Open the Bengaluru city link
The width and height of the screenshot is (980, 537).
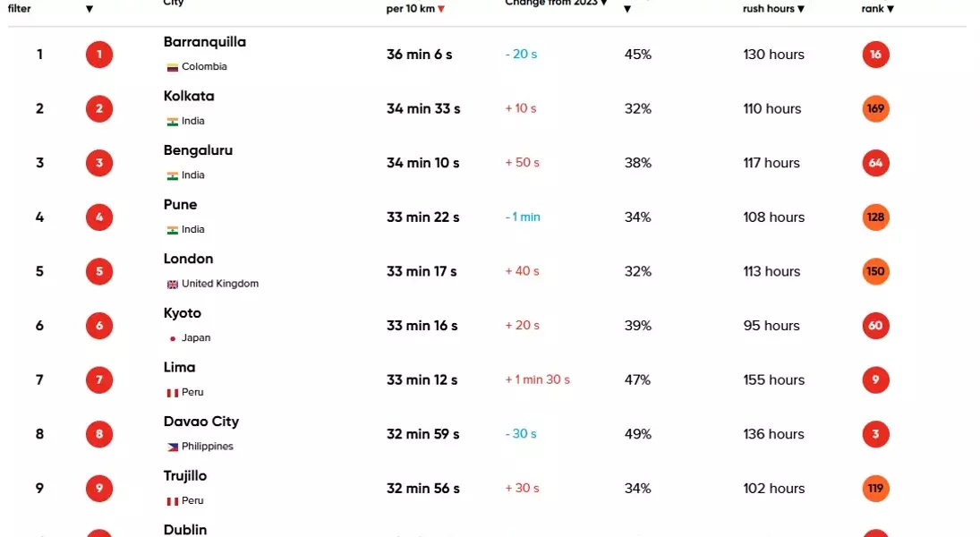tap(198, 150)
